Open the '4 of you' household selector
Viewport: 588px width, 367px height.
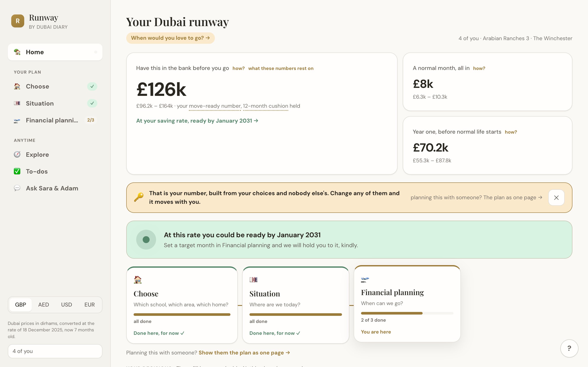point(55,351)
